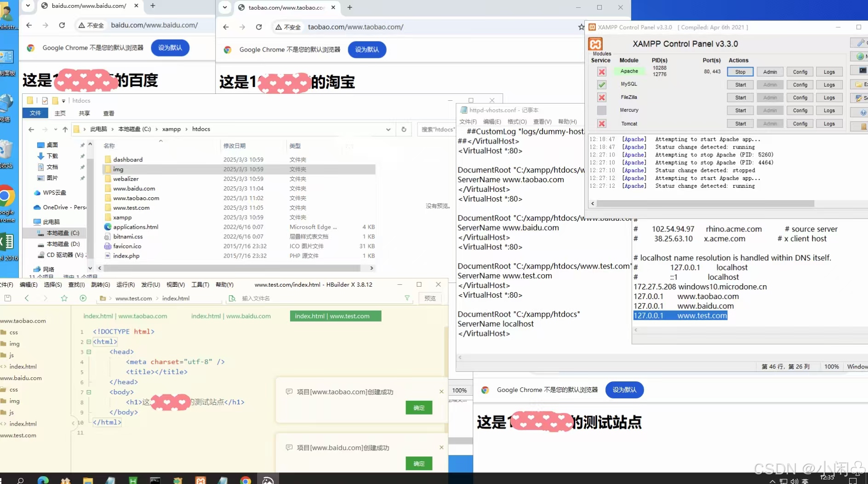Click the bookmark star in HBuilder toolbar

pos(64,298)
